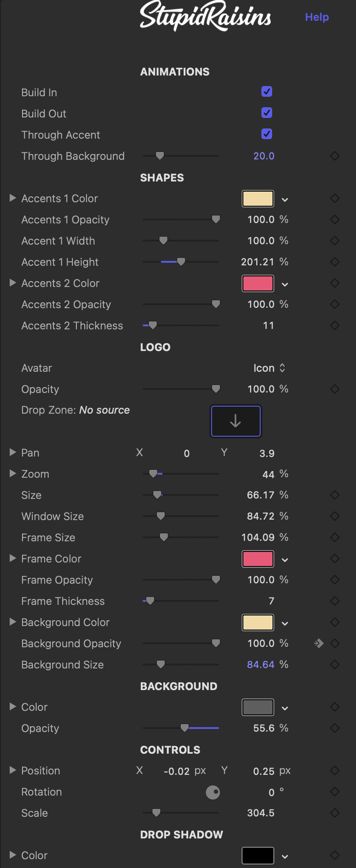
Task: Open the Frame Color dropdown arrow
Action: [285, 560]
